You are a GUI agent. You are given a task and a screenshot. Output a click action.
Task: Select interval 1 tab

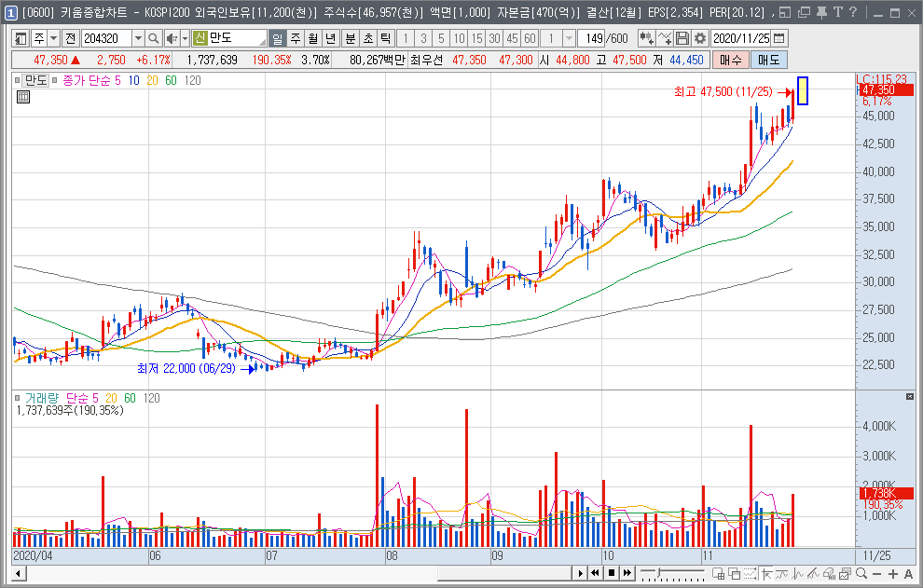click(406, 39)
